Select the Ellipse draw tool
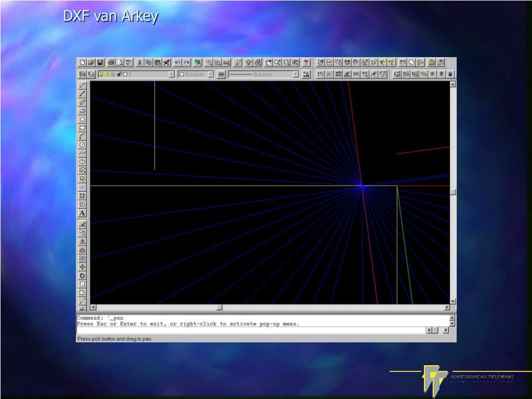The image size is (532, 399). (x=82, y=162)
